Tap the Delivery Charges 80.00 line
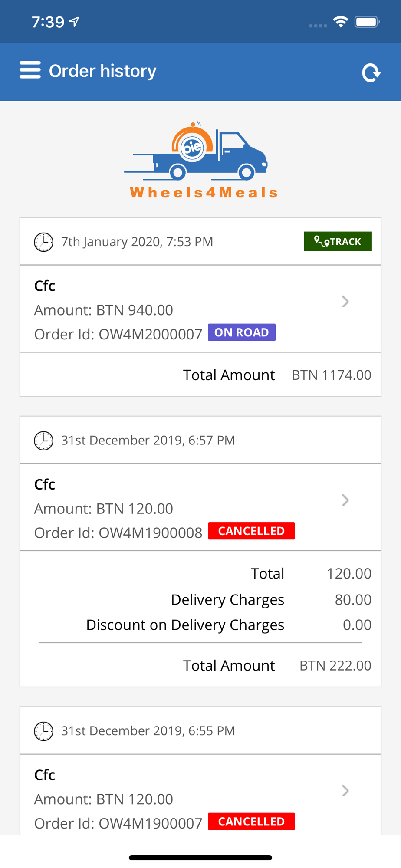The width and height of the screenshot is (401, 868). click(271, 599)
